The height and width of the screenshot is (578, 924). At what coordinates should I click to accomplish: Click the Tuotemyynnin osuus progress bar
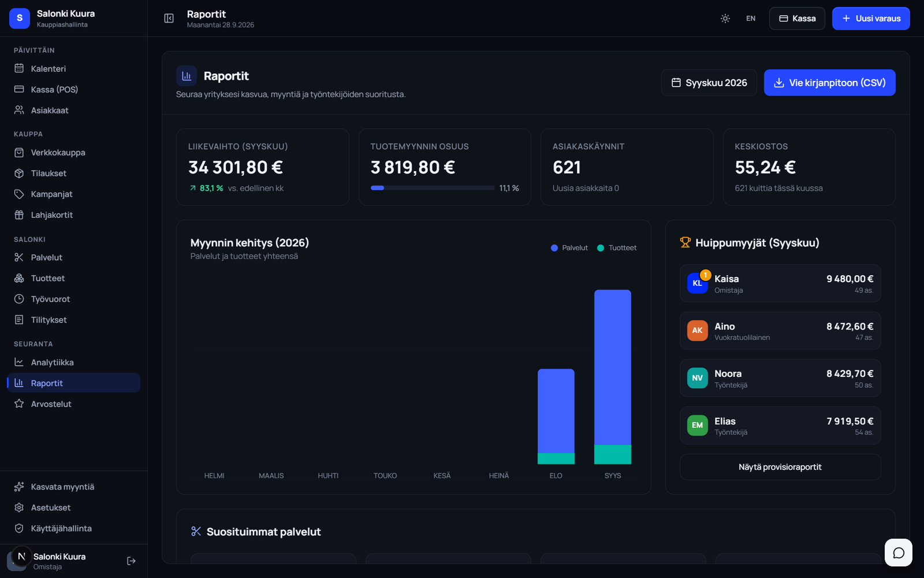pos(433,188)
